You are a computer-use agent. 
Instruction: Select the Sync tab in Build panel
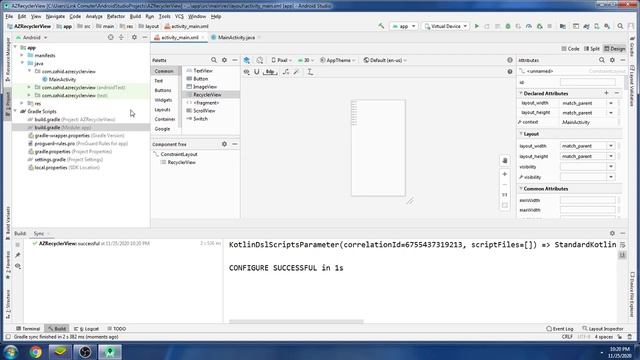(39, 233)
